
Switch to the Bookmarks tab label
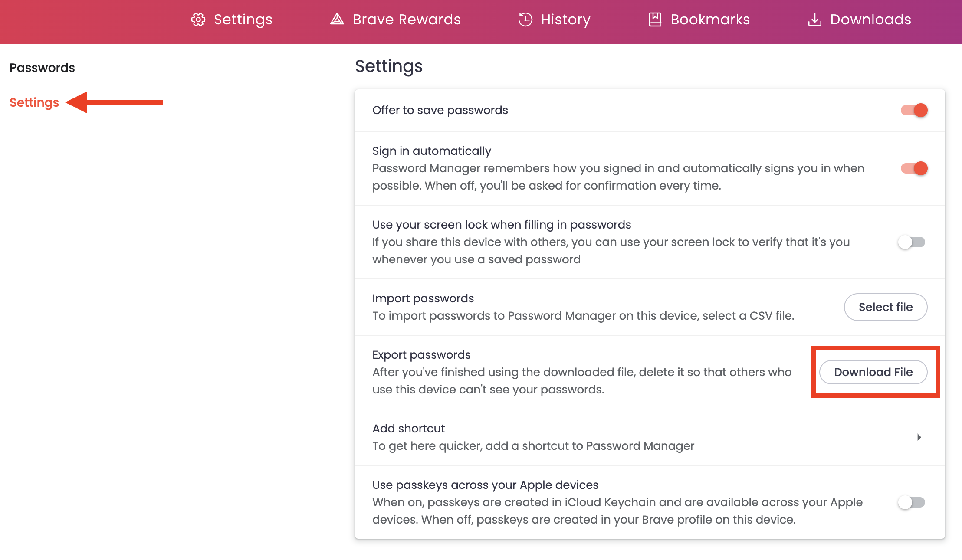coord(710,20)
